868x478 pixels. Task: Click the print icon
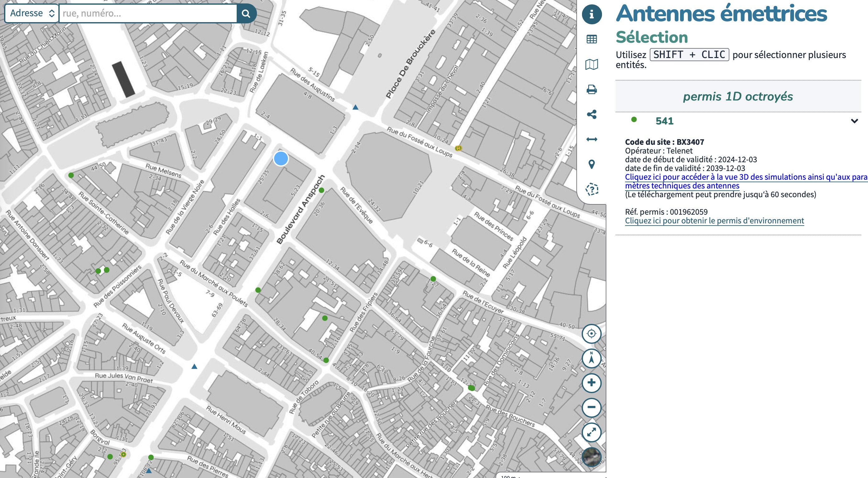[591, 90]
